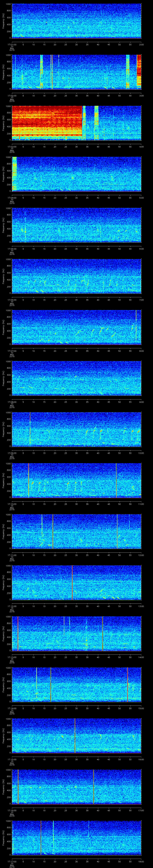153x868 pixels.
Task: Click the '2:00' end time label
Action: point(141,44)
